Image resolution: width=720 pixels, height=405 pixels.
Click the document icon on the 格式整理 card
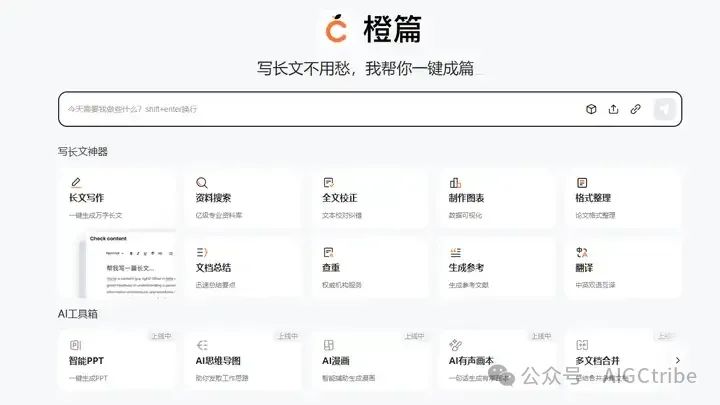click(x=582, y=183)
